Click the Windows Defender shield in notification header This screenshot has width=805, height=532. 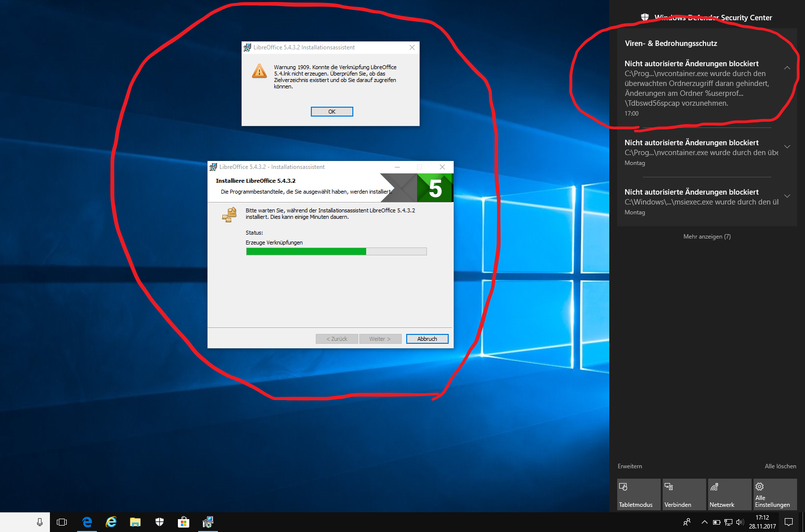click(x=645, y=17)
